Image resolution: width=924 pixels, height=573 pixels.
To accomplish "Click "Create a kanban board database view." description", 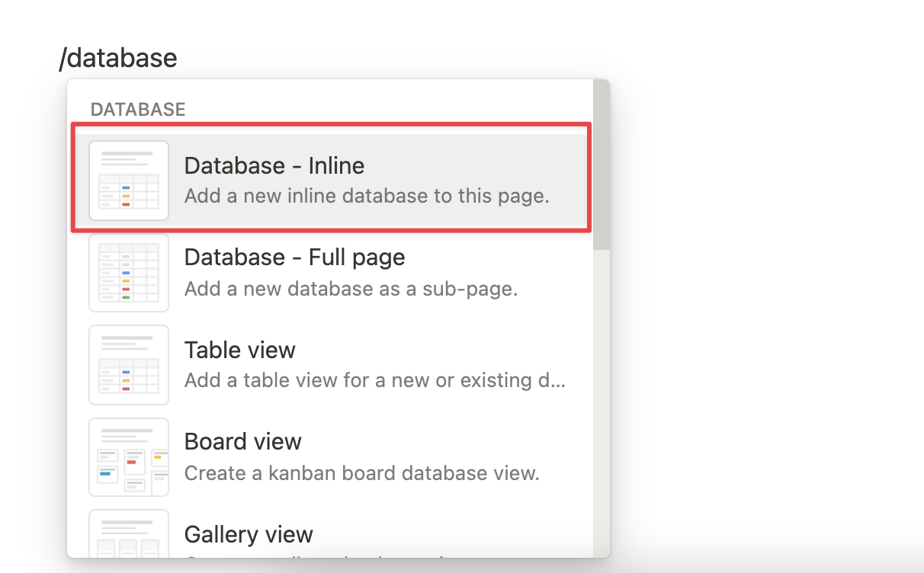I will click(362, 473).
